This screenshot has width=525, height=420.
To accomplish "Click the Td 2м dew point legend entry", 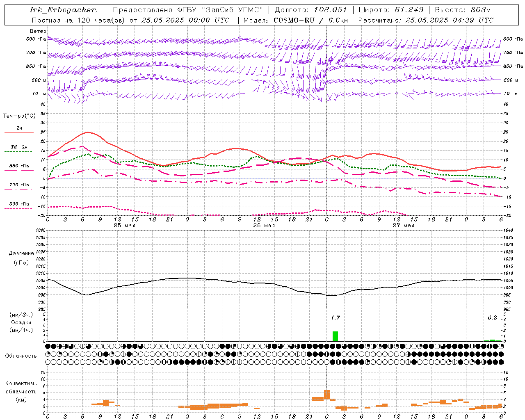I will [x=19, y=147].
